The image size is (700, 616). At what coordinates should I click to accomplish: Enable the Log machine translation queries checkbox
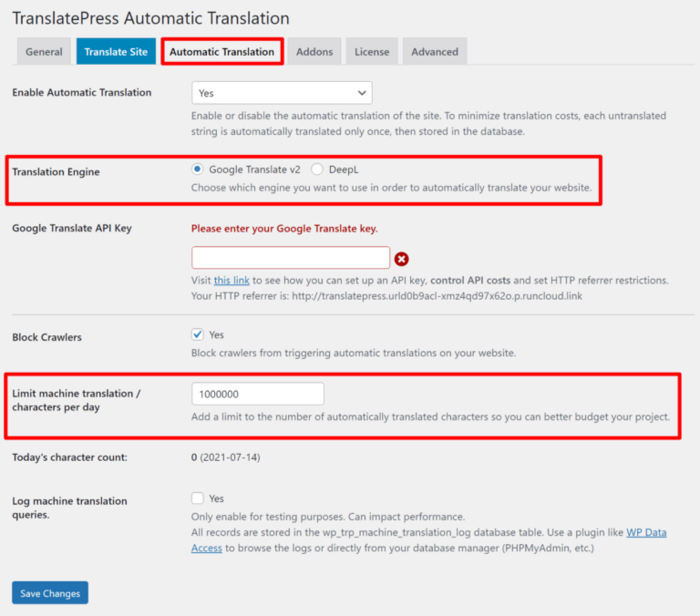point(198,498)
